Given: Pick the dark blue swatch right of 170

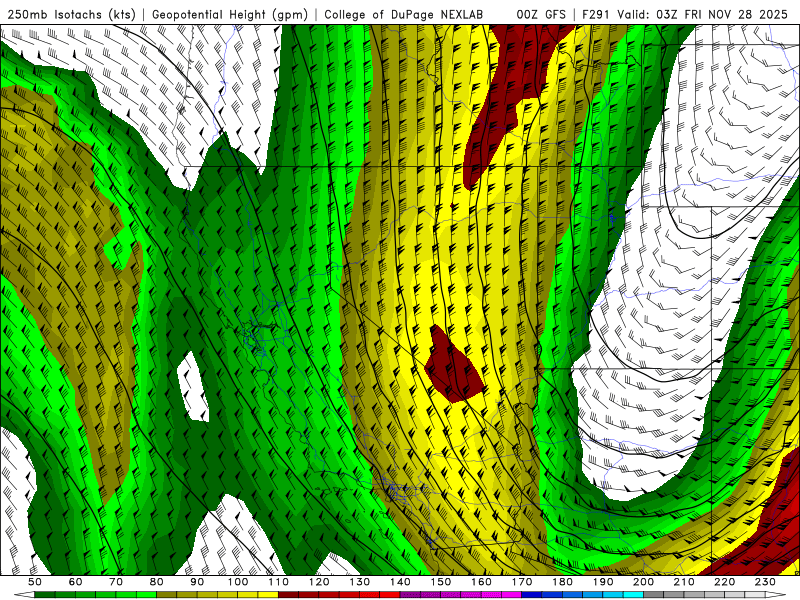Looking at the screenshot, I should point(532,595).
